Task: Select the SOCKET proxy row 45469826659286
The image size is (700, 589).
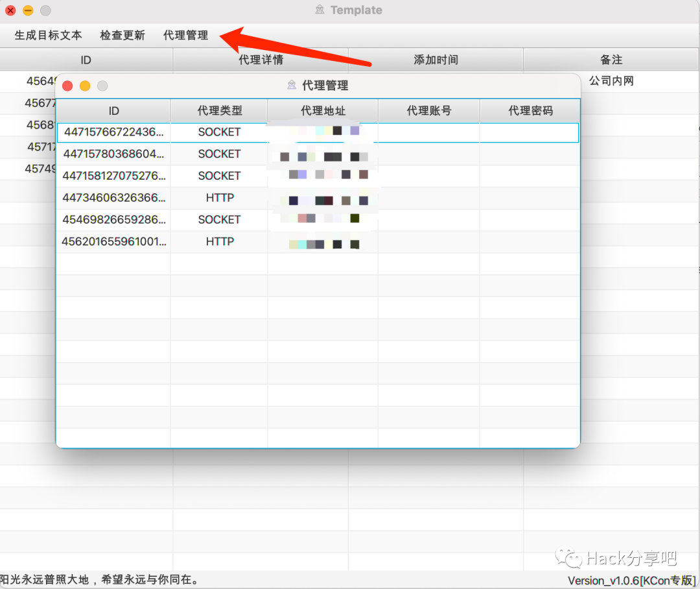Action: [x=113, y=219]
